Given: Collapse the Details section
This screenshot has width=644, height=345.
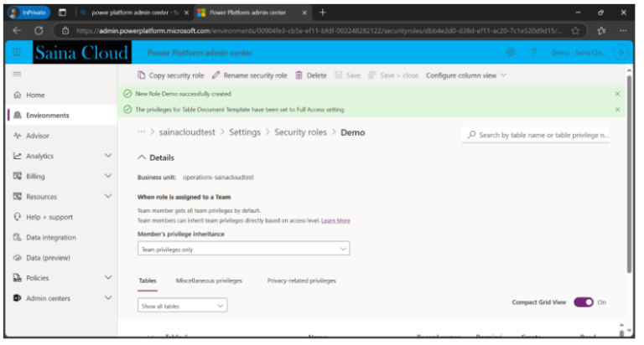Looking at the screenshot, I should click(x=142, y=157).
